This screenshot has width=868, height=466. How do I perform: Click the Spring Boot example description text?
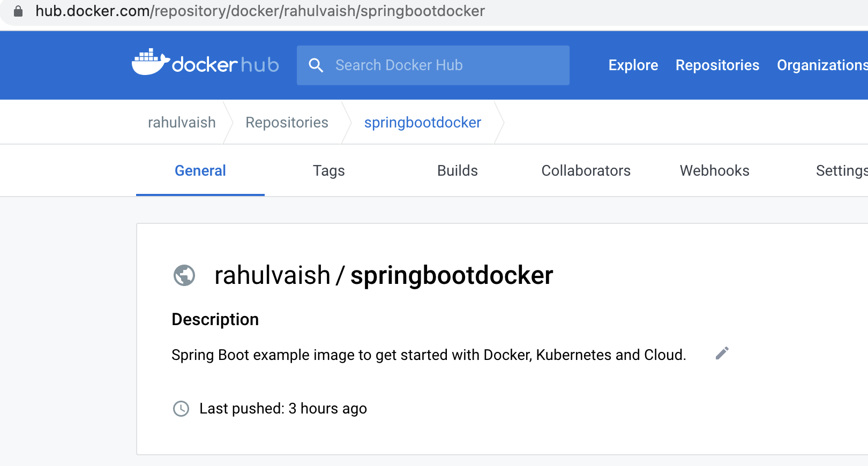(x=429, y=355)
